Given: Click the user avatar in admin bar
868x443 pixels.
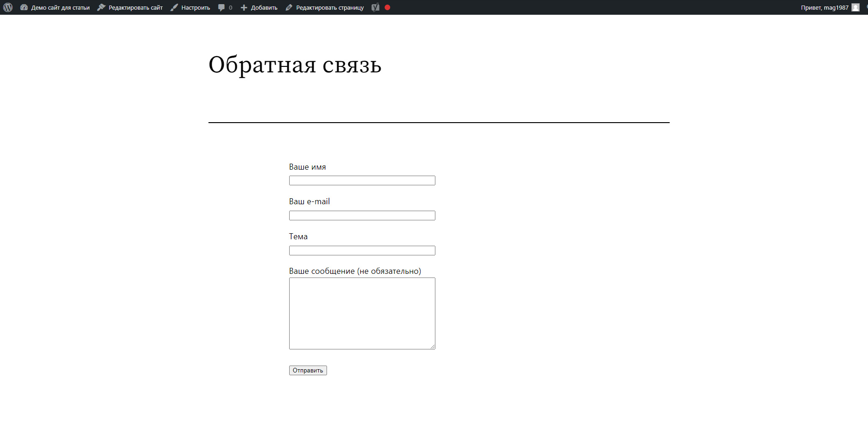Looking at the screenshot, I should tap(856, 7).
